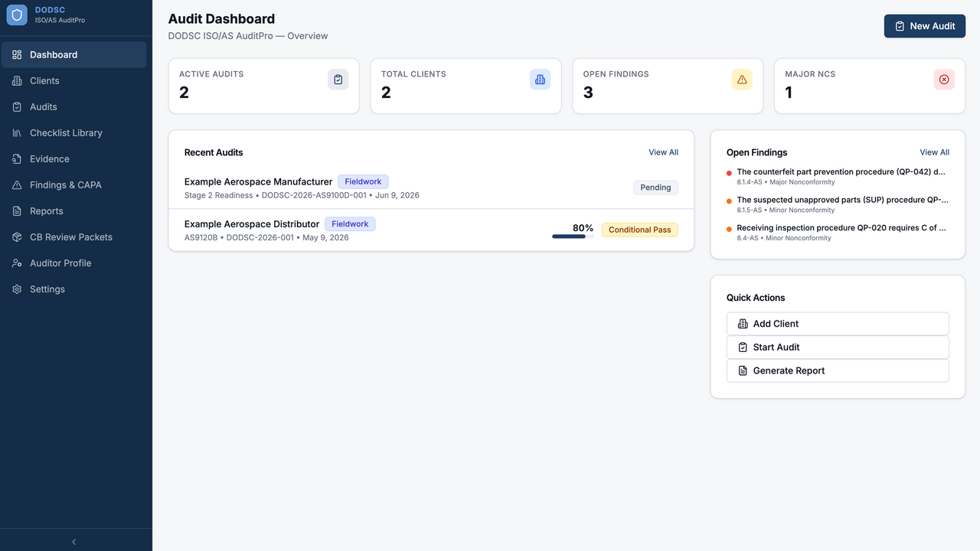Click the orange dot of receiving inspection finding
The width and height of the screenshot is (980, 551).
pyautogui.click(x=729, y=229)
